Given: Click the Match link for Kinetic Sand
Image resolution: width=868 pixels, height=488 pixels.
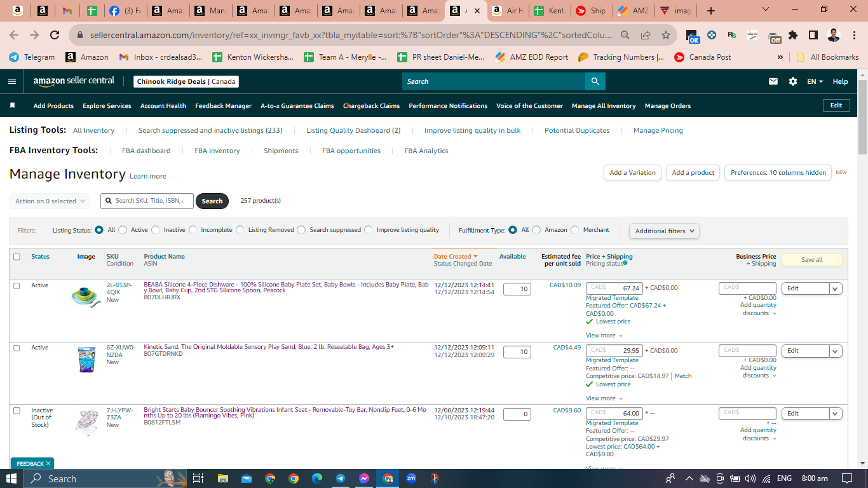Looking at the screenshot, I should click(x=683, y=376).
